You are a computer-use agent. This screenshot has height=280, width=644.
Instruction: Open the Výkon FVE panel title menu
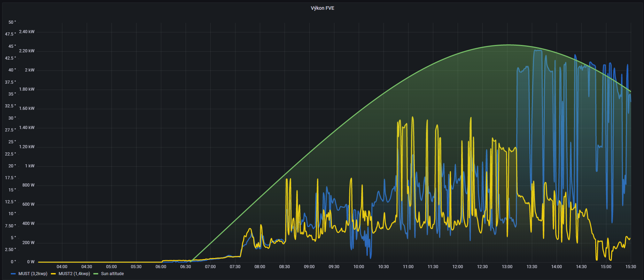(322, 8)
